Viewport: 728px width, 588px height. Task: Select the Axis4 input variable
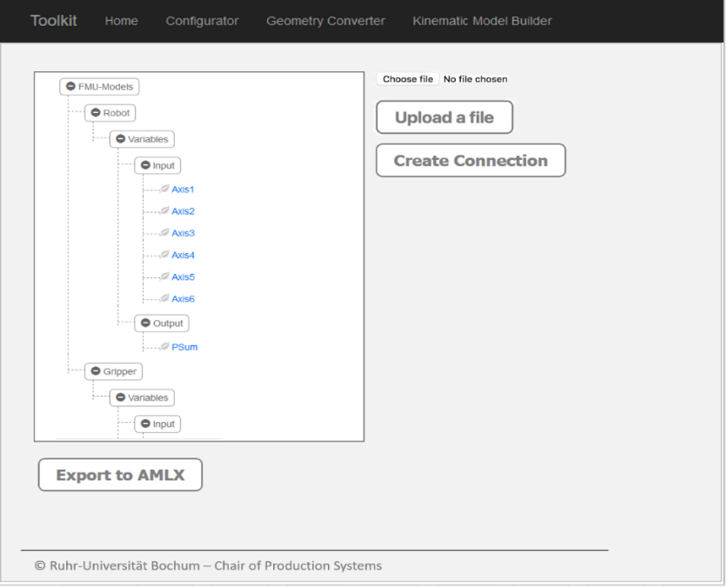pos(183,255)
